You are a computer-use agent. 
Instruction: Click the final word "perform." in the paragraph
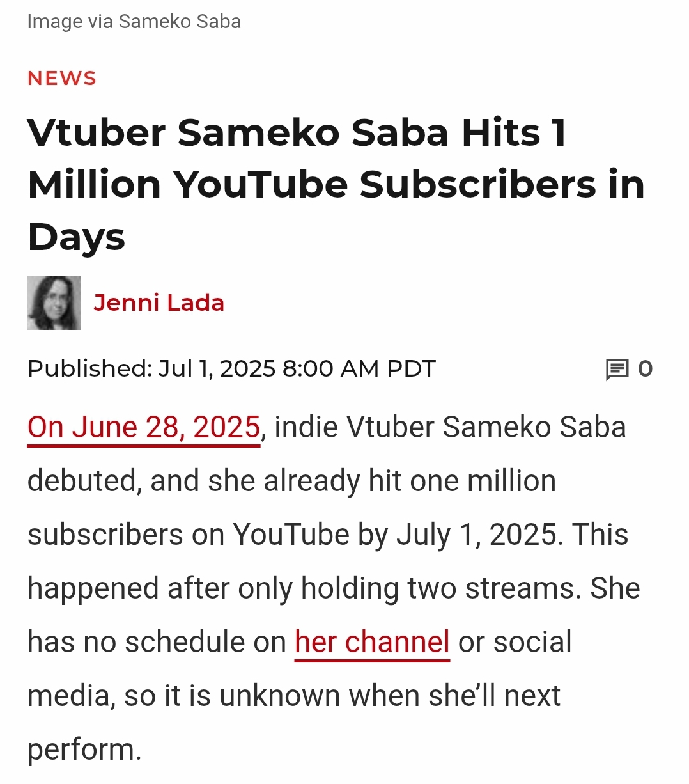tap(84, 749)
